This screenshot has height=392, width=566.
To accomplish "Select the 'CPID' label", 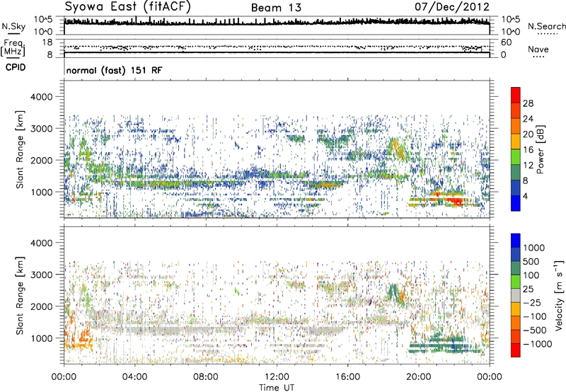I will pos(16,67).
